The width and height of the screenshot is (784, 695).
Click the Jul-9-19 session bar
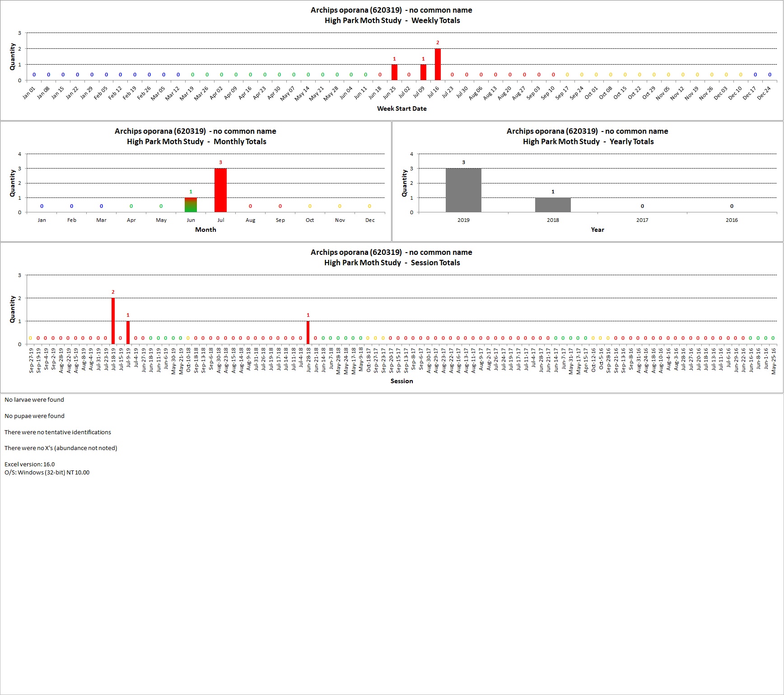(128, 333)
